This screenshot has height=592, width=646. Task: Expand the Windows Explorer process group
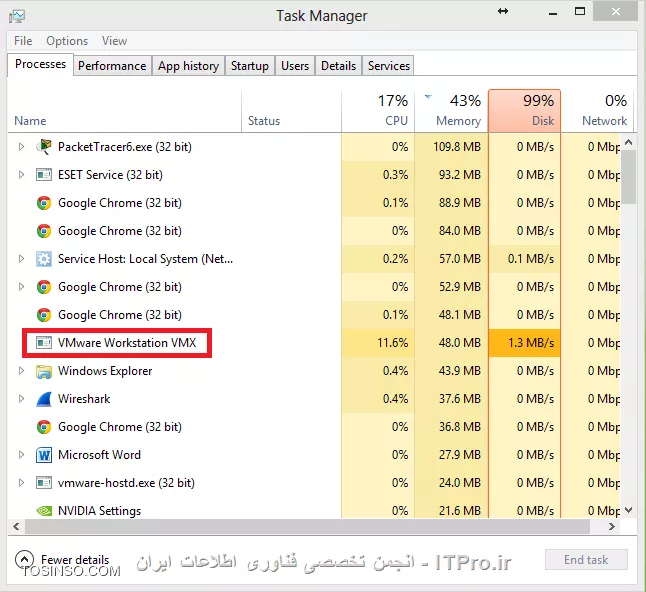21,371
